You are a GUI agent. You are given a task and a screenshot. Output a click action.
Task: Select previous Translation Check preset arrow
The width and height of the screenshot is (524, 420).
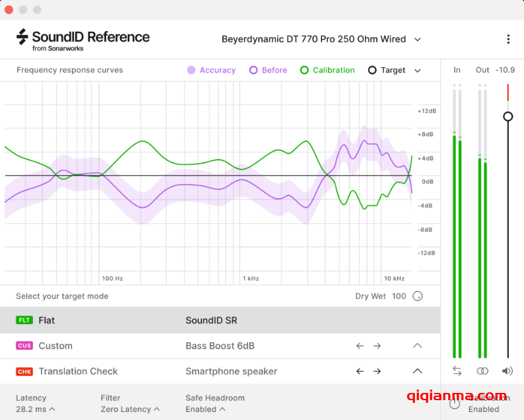(x=360, y=371)
